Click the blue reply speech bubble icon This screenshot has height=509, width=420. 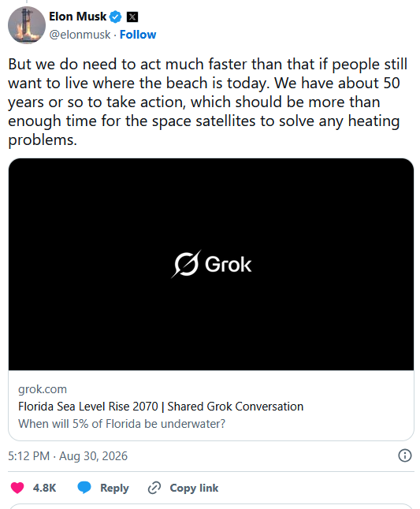tap(84, 488)
